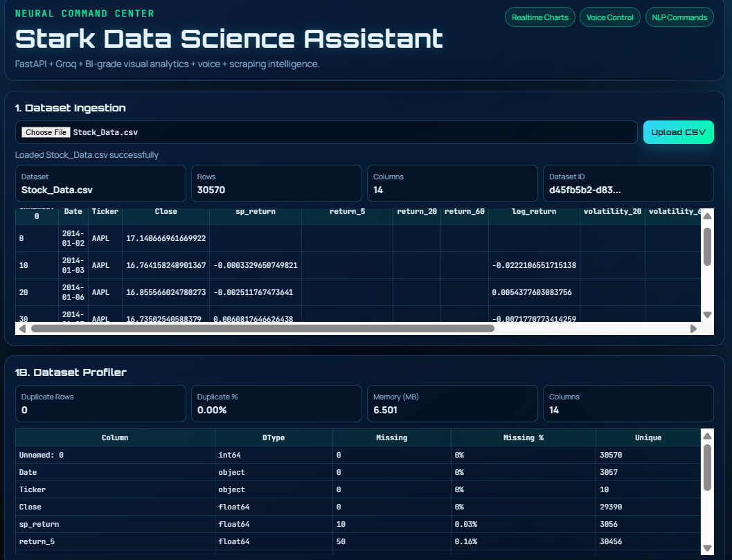Image resolution: width=732 pixels, height=560 pixels.
Task: Click the cell 16.764158248901367
Action: 166,266
